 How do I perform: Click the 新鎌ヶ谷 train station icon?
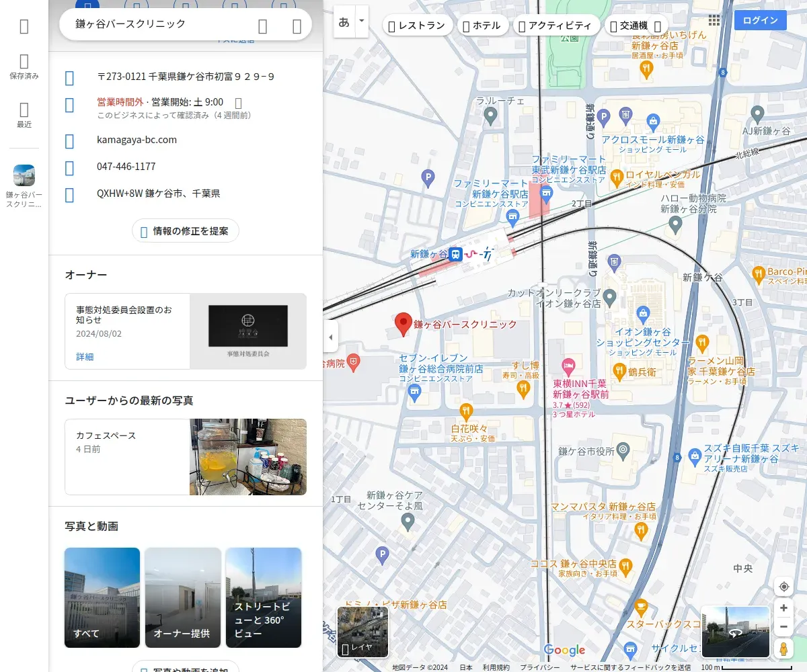456,254
